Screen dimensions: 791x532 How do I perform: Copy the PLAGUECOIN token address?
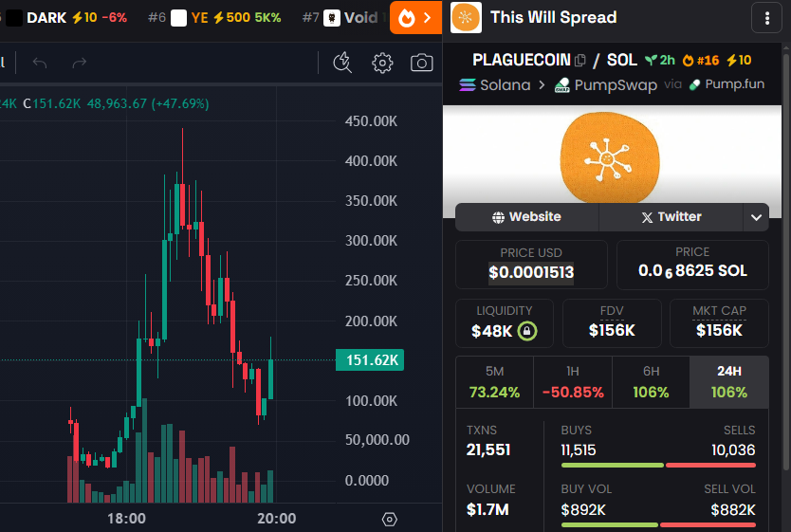point(580,61)
